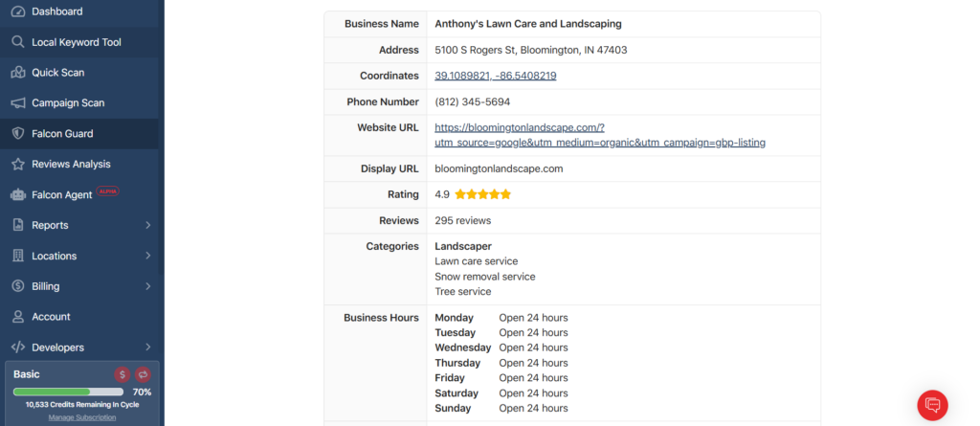Image resolution: width=980 pixels, height=426 pixels.
Task: Click the credits usage progress bar
Action: 68,392
